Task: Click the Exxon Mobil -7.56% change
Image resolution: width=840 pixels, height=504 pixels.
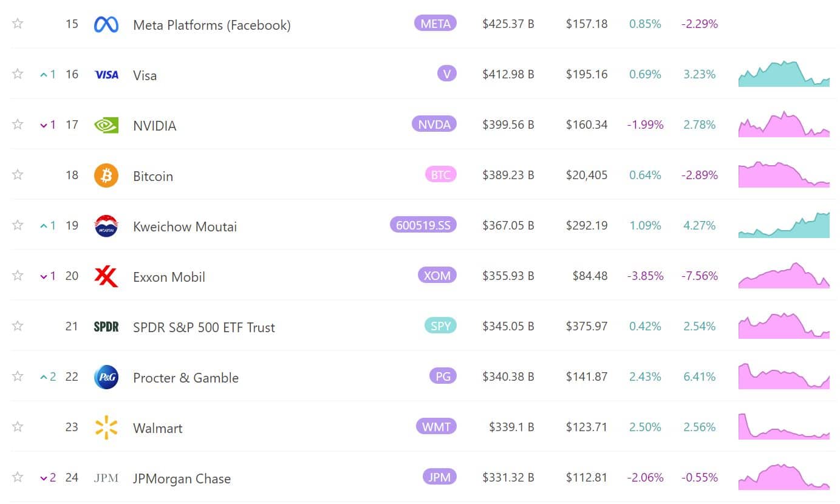Action: (x=700, y=276)
